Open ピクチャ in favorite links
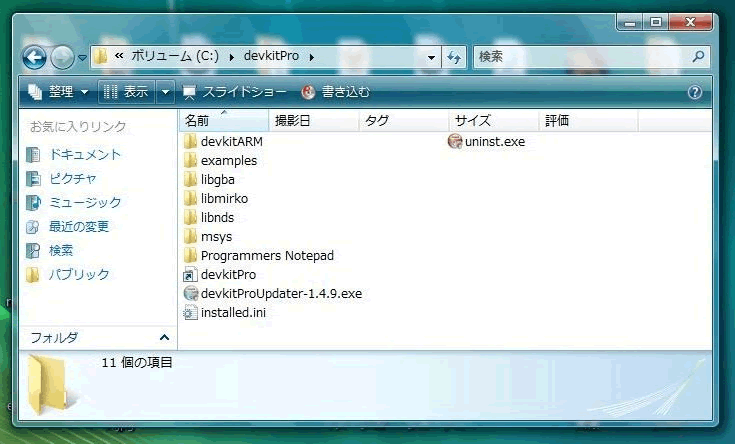The image size is (735, 444). click(73, 178)
